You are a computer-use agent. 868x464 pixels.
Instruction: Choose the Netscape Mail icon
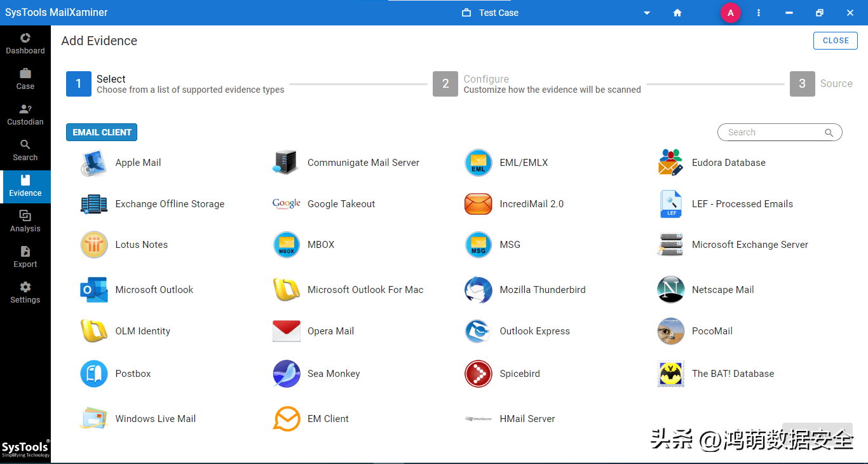[x=670, y=290]
